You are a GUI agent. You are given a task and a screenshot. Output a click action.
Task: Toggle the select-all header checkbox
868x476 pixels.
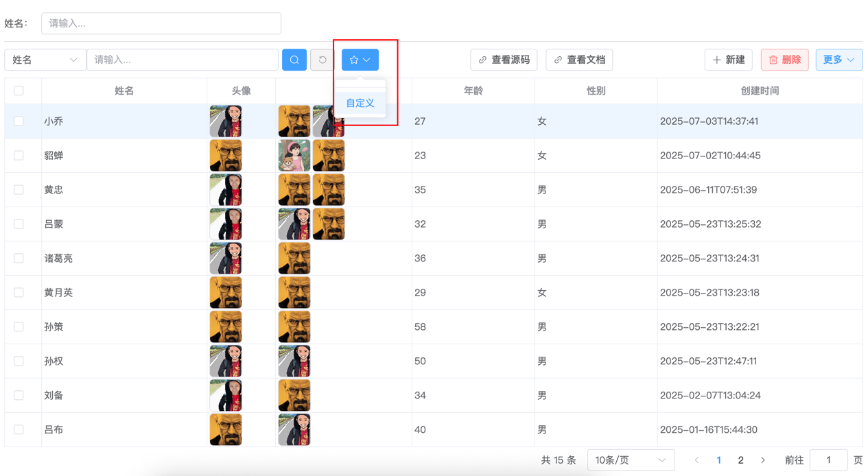19,91
